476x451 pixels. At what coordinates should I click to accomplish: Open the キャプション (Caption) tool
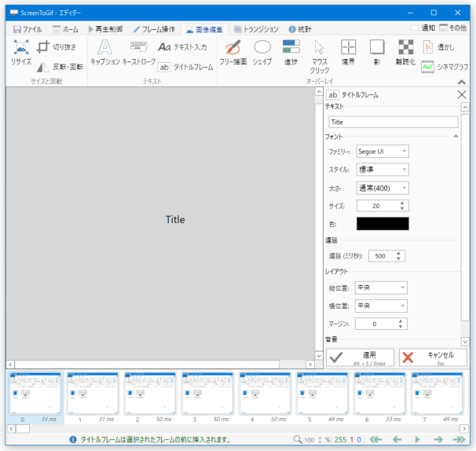click(104, 53)
